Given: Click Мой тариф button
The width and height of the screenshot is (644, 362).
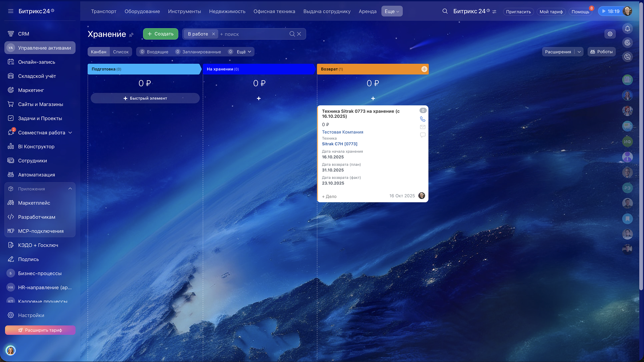Looking at the screenshot, I should pos(551,12).
